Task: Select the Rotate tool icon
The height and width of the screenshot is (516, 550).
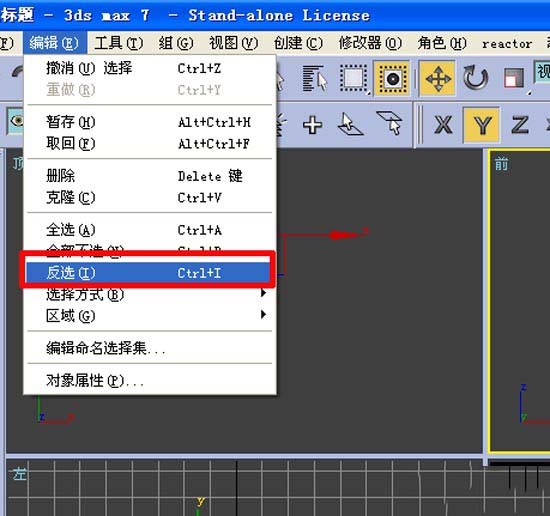Action: coord(475,78)
